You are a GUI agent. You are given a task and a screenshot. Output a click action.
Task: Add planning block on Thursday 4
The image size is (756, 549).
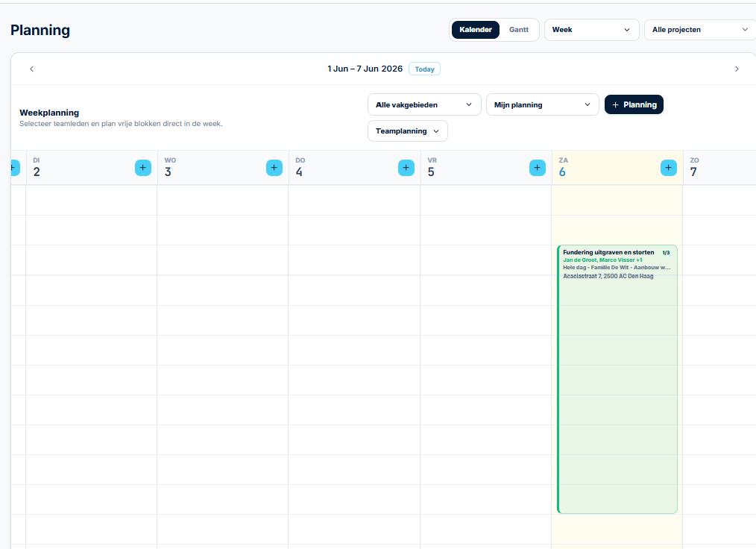(406, 168)
